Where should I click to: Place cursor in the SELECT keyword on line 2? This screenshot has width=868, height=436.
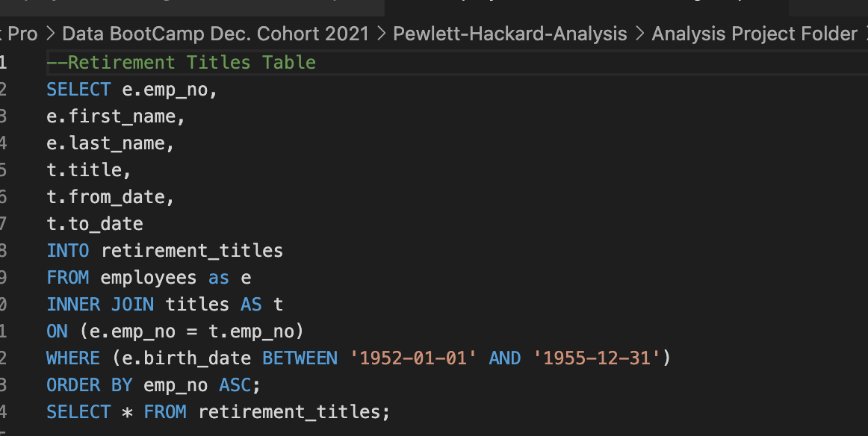pos(78,89)
